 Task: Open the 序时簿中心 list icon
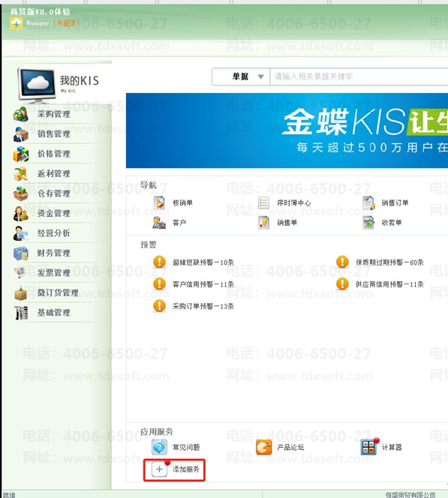tap(263, 203)
